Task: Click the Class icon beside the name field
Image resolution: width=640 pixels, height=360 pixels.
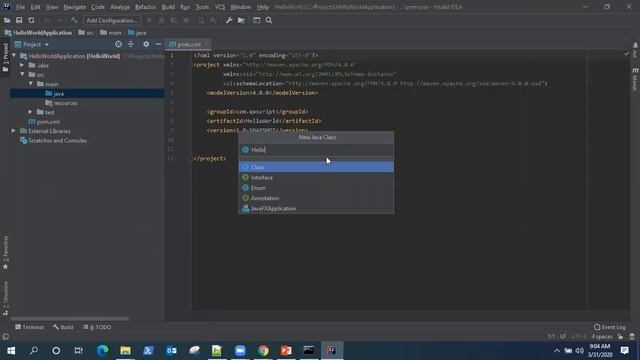Action: coord(245,150)
